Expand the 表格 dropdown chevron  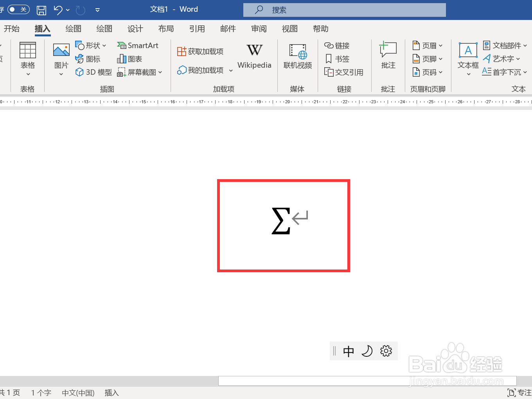click(x=28, y=74)
